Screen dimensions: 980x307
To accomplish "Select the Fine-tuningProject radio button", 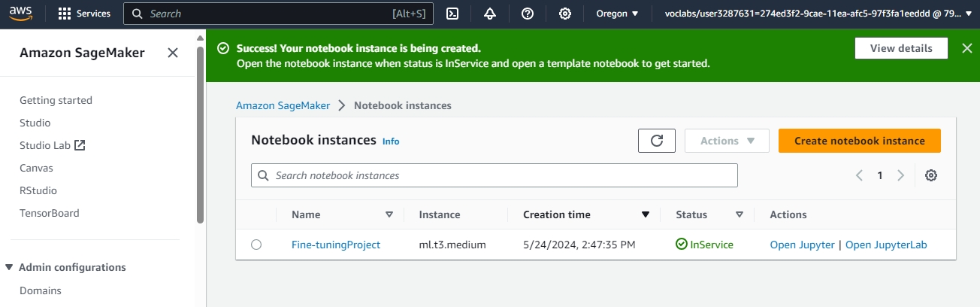I will click(x=256, y=245).
